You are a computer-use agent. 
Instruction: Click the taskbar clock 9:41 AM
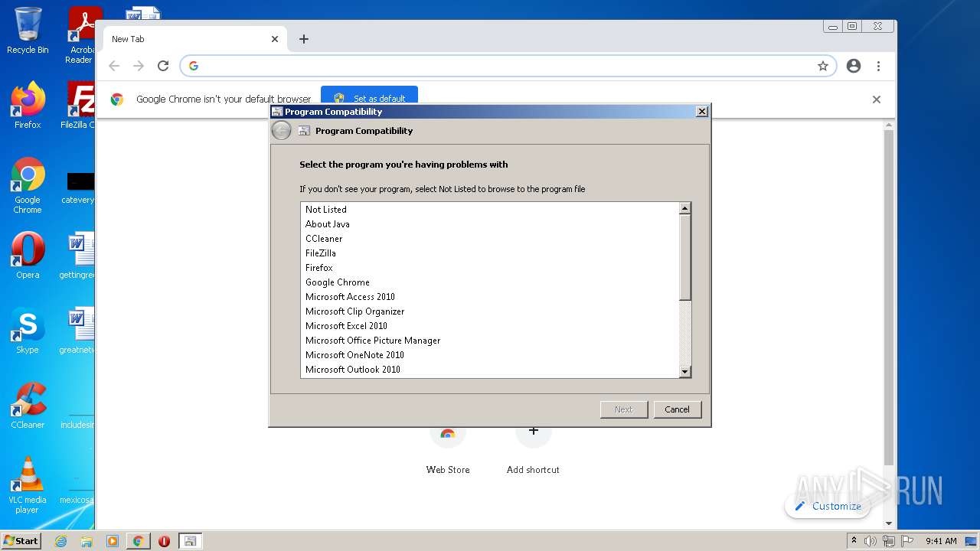[941, 541]
